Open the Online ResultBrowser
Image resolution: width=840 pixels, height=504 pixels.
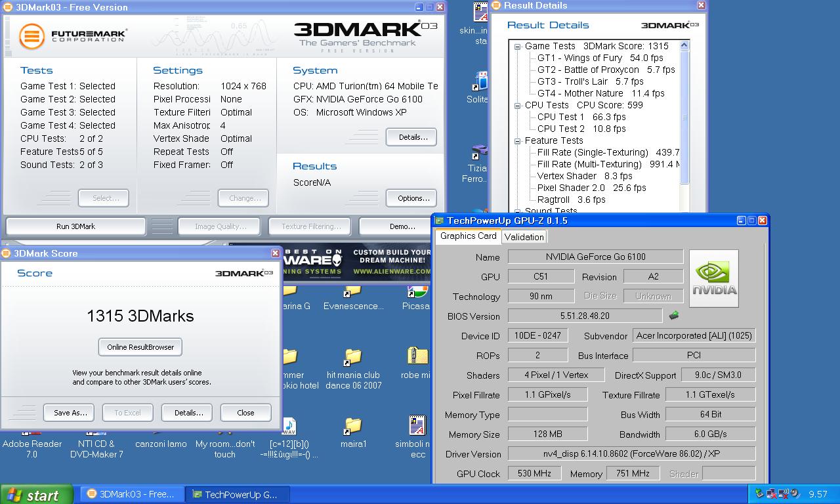pos(140,347)
